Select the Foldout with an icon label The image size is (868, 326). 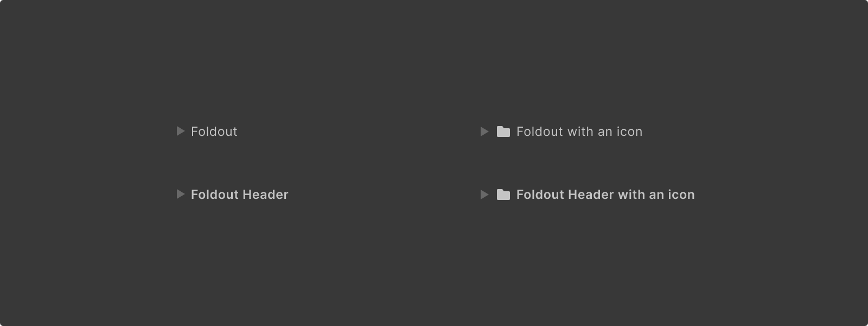pos(579,131)
